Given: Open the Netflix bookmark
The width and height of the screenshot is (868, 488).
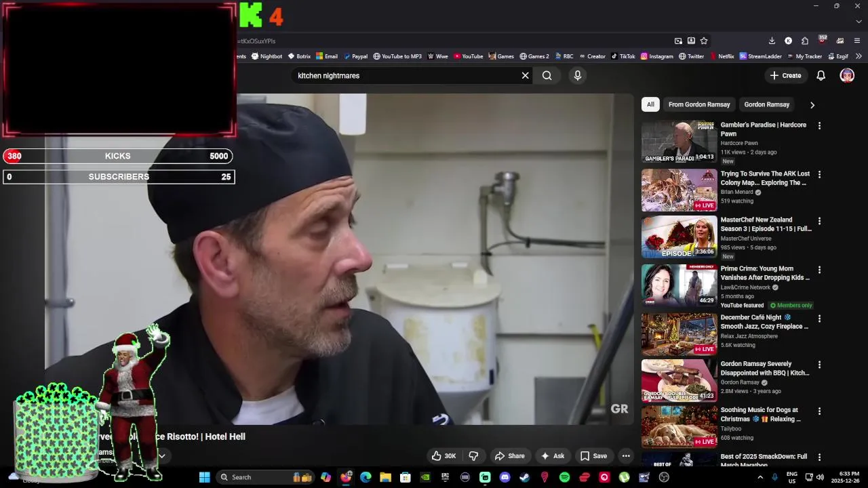Looking at the screenshot, I should [x=722, y=56].
